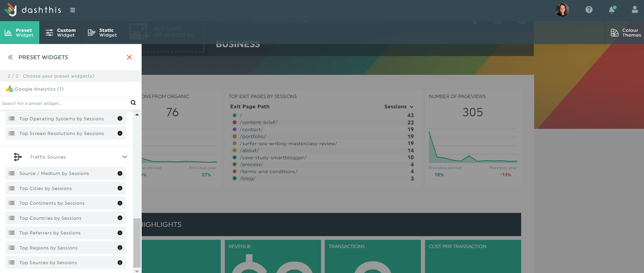Screen dimensions: 644x273
Task: Show info for Top Operating Systems by Sessions
Action: 120,119
